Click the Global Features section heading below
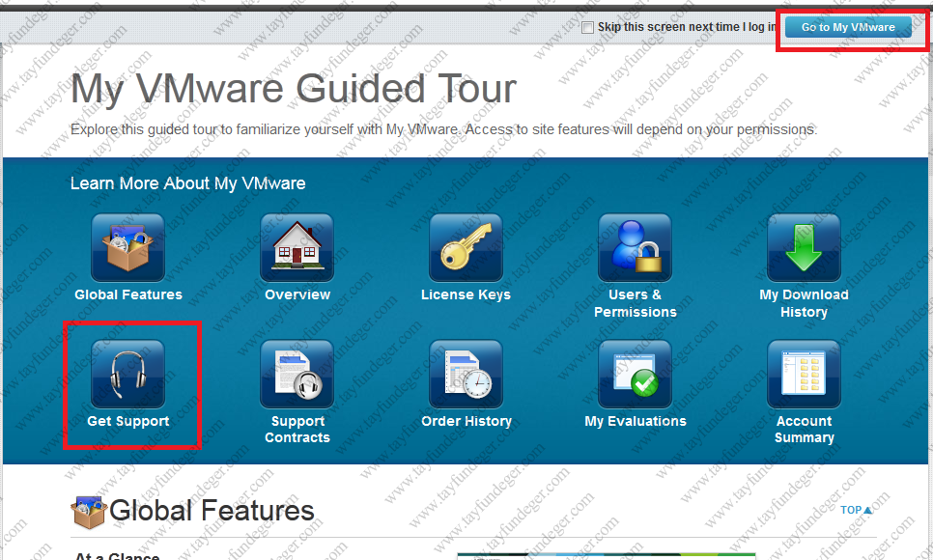 212,511
